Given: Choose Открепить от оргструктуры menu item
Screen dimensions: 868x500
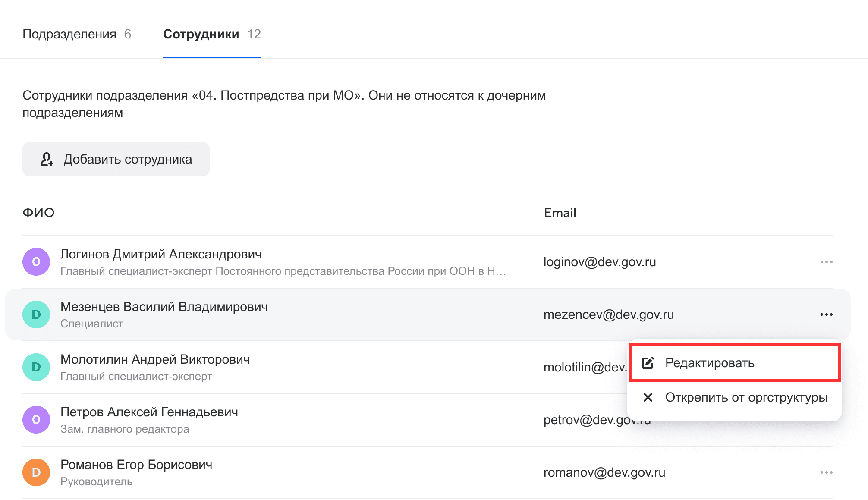Looking at the screenshot, I should pos(735,397).
